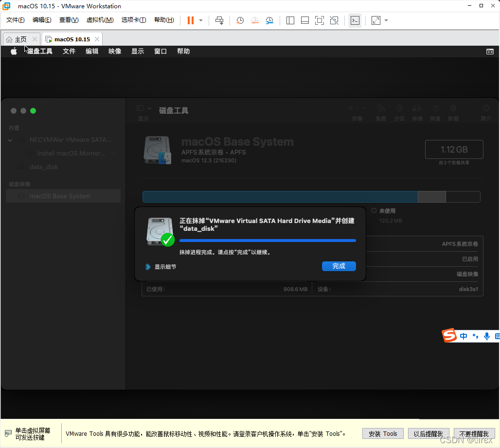The image size is (500, 448).
Task: Click the send Ctrl+Alt+Del icon
Action: [219, 20]
